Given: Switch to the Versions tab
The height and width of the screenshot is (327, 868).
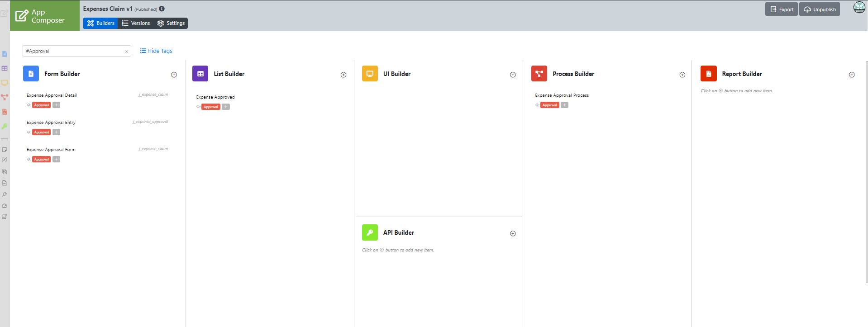Looking at the screenshot, I should [x=136, y=23].
